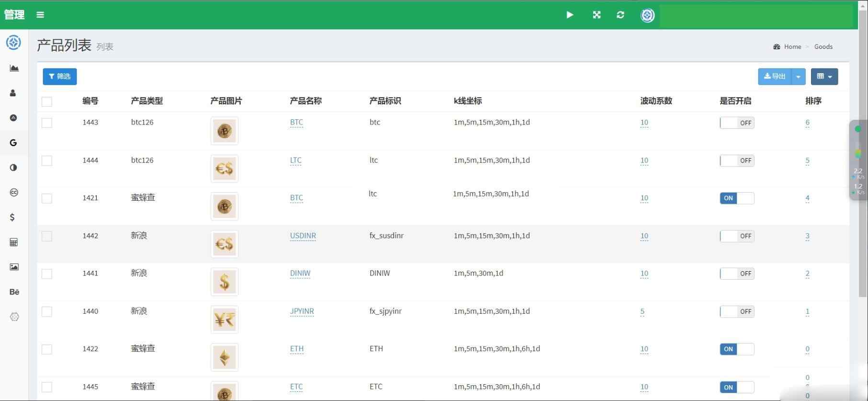Edit fluctuation coefficient 5 for JPYINR

coord(642,311)
